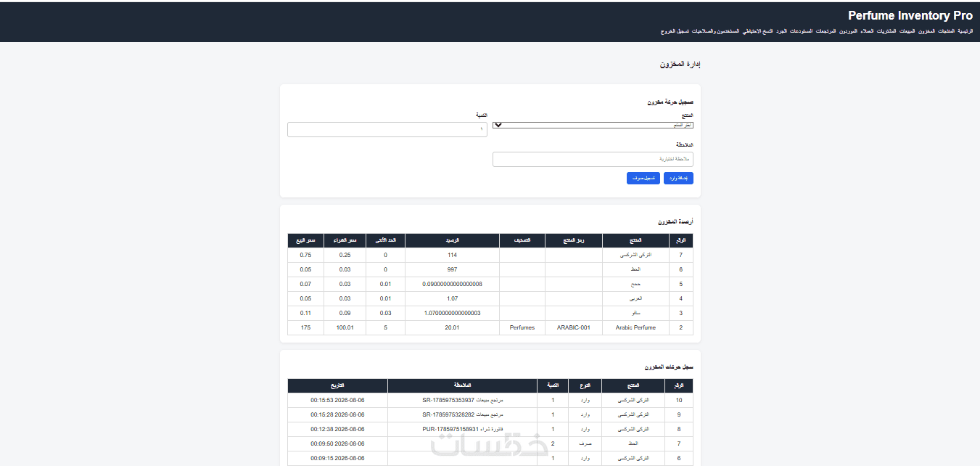Focus the الكمية quantity input field

[x=387, y=129]
